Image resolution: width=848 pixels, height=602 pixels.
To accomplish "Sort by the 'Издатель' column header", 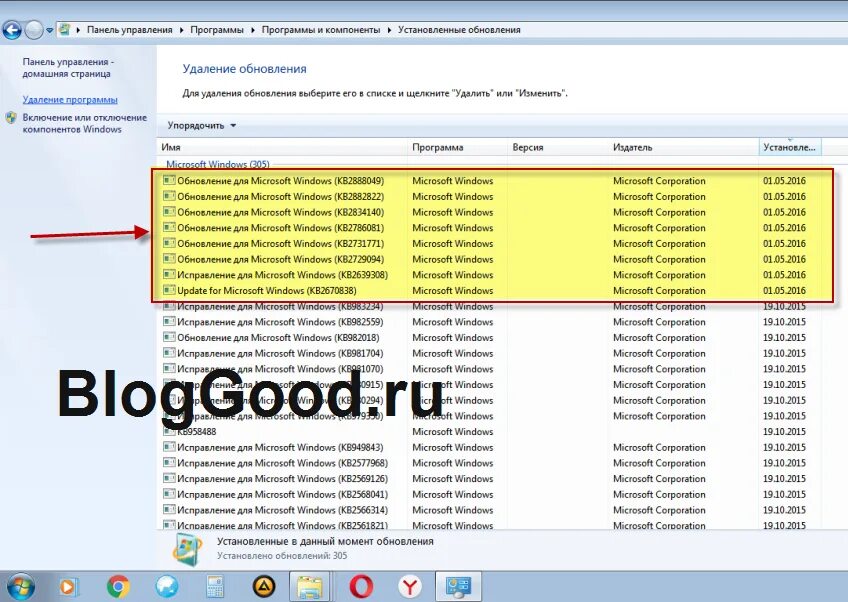I will coord(684,147).
